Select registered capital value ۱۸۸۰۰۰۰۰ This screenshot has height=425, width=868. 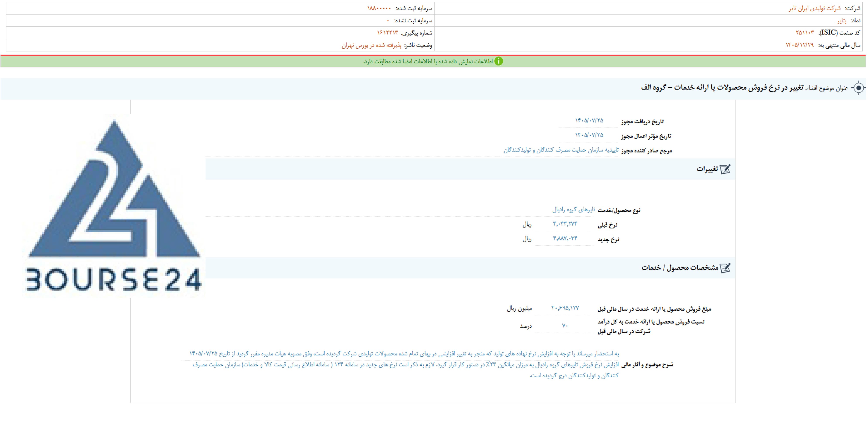point(379,9)
